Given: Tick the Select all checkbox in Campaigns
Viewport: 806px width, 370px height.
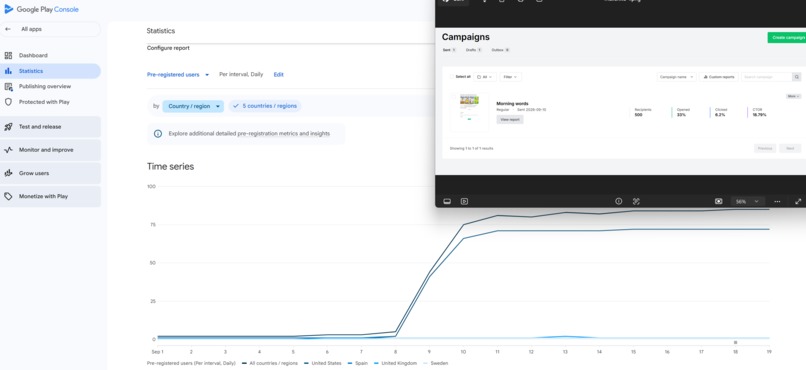Looking at the screenshot, I should (x=452, y=77).
